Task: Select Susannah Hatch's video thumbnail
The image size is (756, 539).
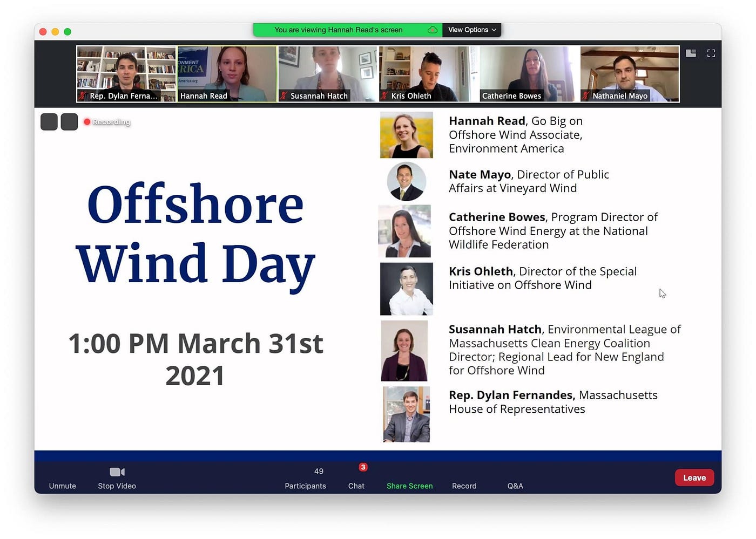Action: tap(328, 74)
